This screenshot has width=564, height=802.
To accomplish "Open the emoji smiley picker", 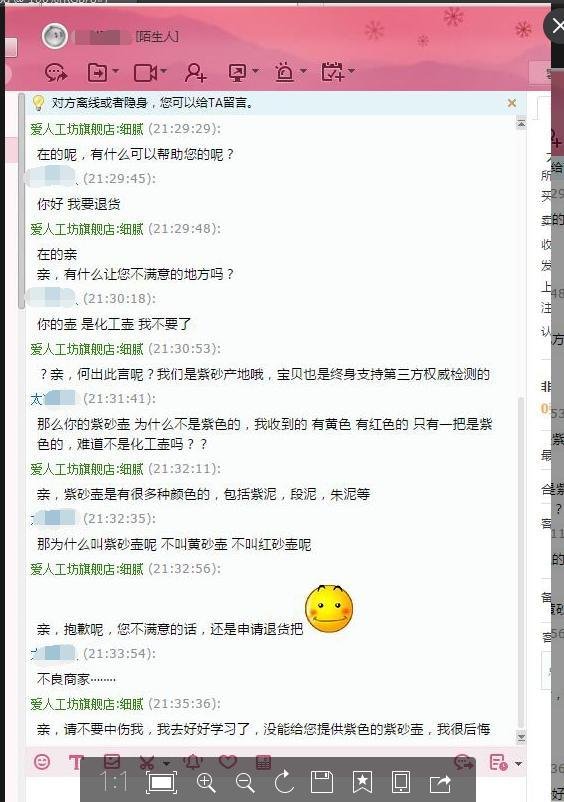I will 42,762.
